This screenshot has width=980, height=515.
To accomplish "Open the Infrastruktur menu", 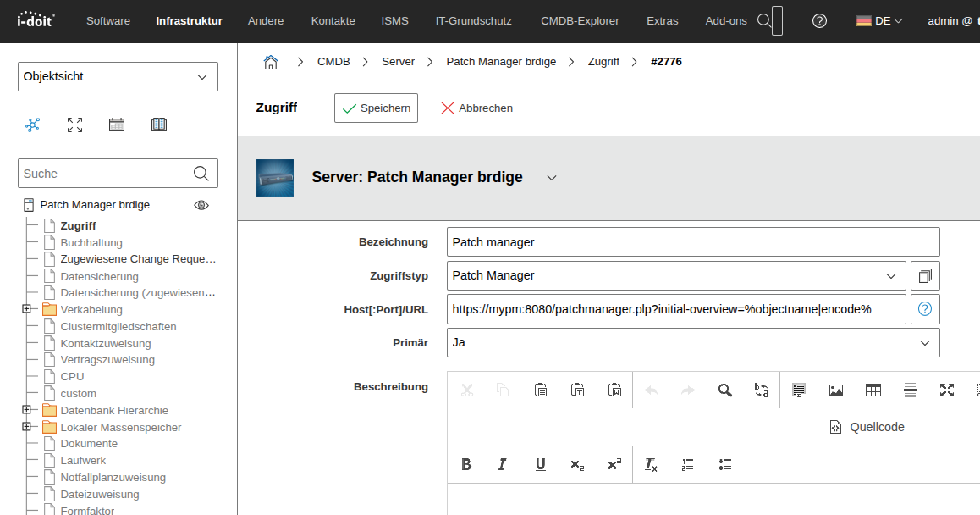I will (189, 20).
